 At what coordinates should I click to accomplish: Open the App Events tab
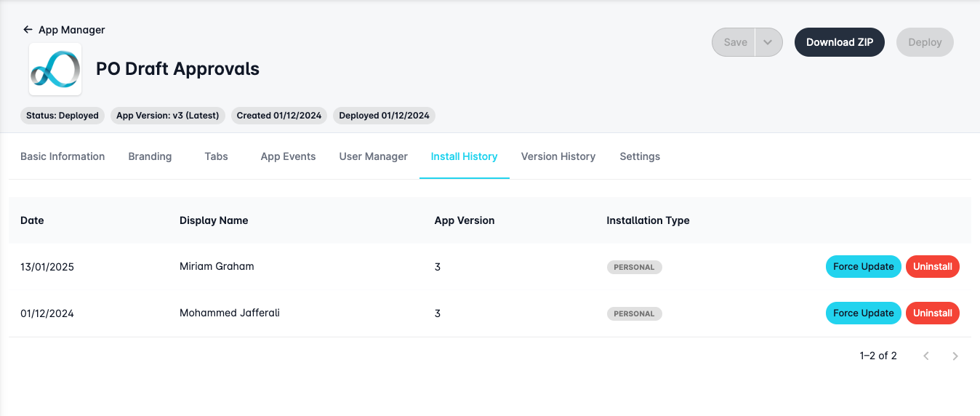tap(288, 156)
